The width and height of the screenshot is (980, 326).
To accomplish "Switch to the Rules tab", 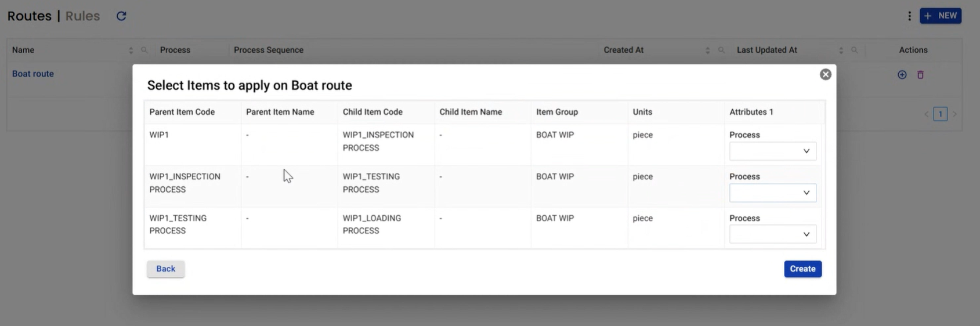I will [82, 16].
